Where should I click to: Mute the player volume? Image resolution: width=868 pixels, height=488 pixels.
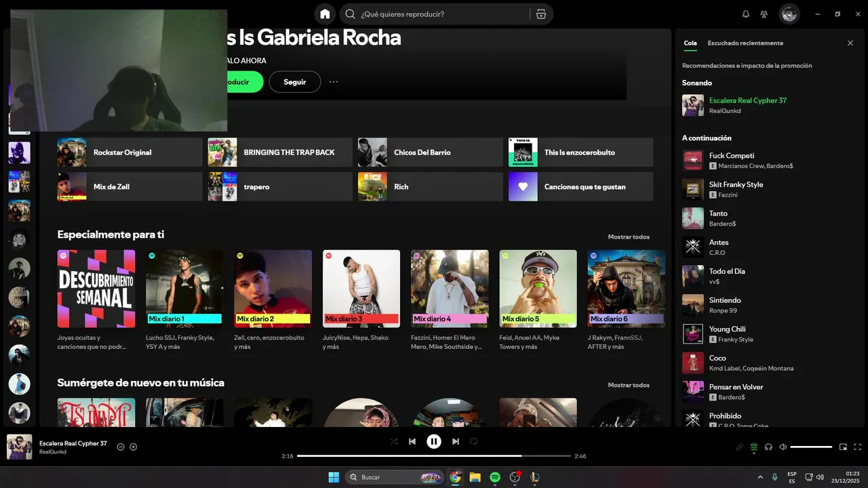[x=783, y=447]
